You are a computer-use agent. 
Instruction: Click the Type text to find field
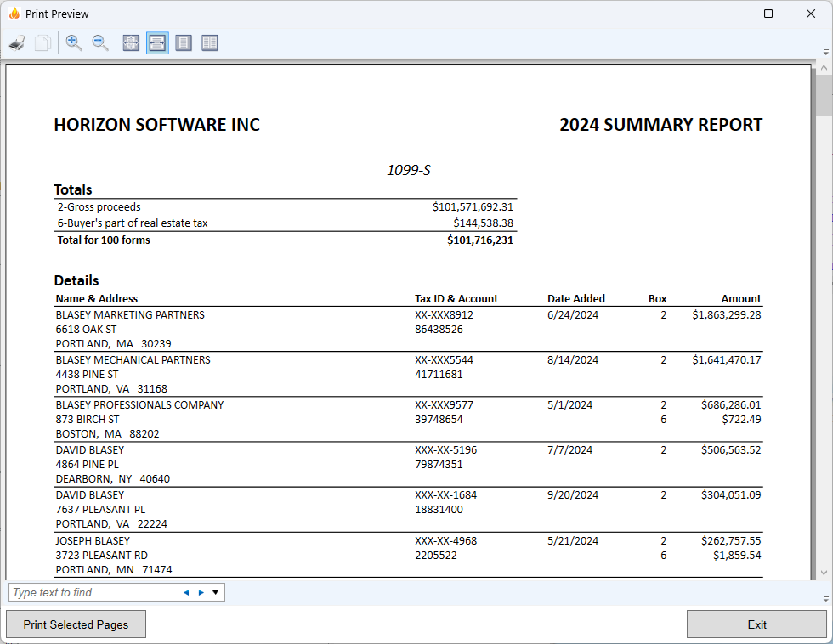(94, 592)
